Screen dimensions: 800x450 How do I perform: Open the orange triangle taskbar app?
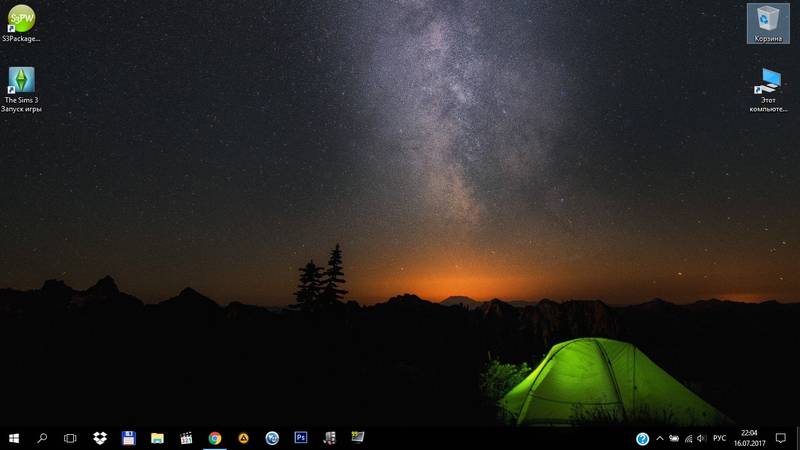(x=243, y=438)
